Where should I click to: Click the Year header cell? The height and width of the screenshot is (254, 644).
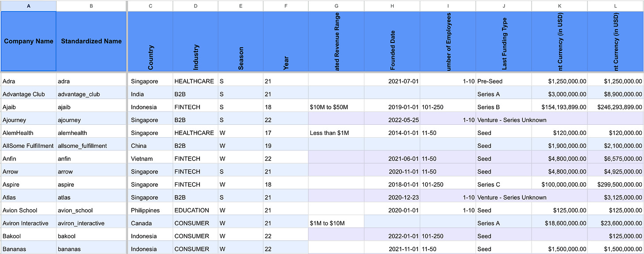pos(286,41)
